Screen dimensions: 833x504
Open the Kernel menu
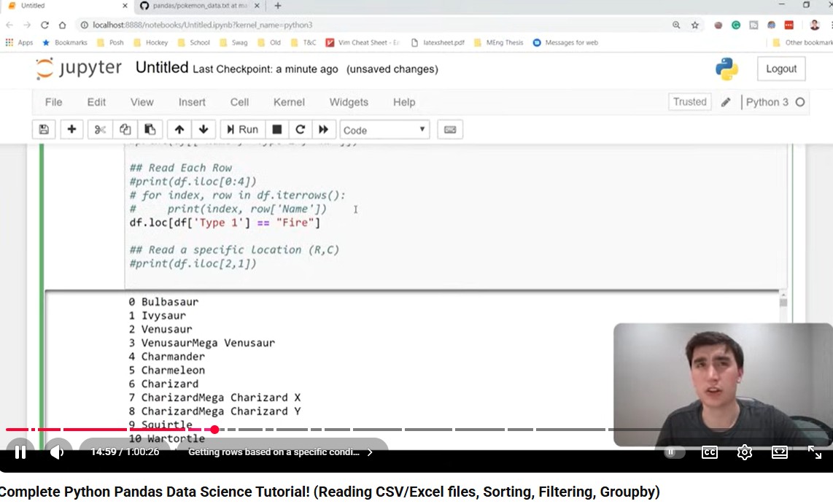click(289, 102)
